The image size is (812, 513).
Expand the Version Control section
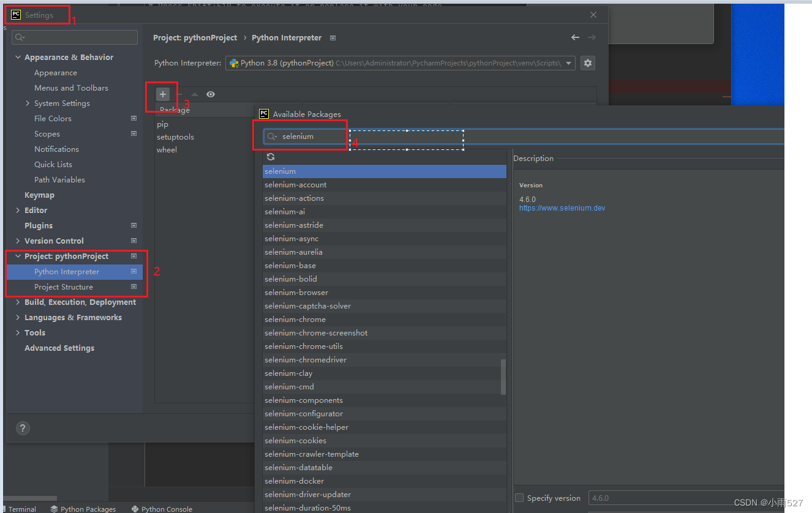click(x=18, y=241)
